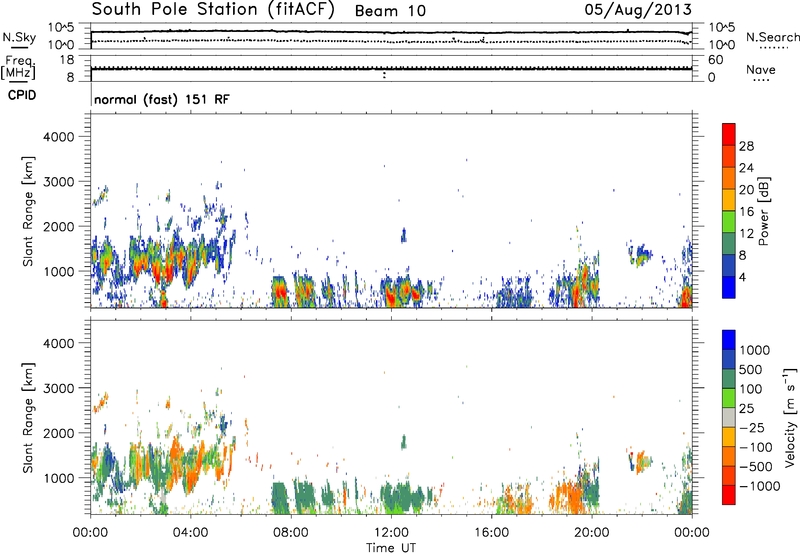Click the 'South Pole Station (fitACF)' title

tap(213, 10)
